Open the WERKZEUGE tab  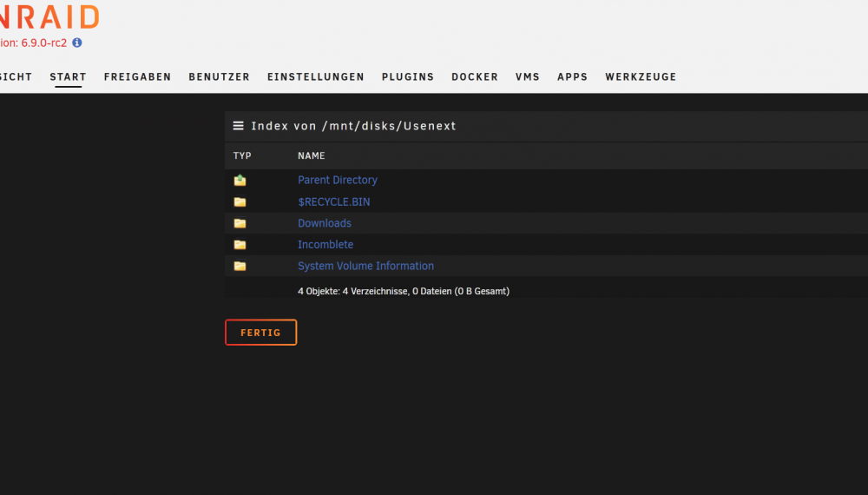pos(641,77)
